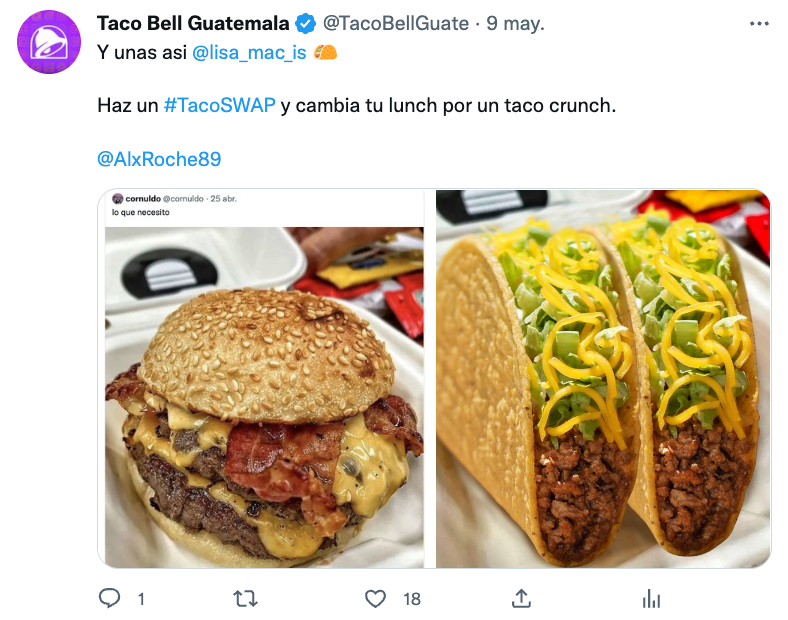The width and height of the screenshot is (788, 620).
Task: View tweet analytics bar chart icon
Action: point(651,598)
